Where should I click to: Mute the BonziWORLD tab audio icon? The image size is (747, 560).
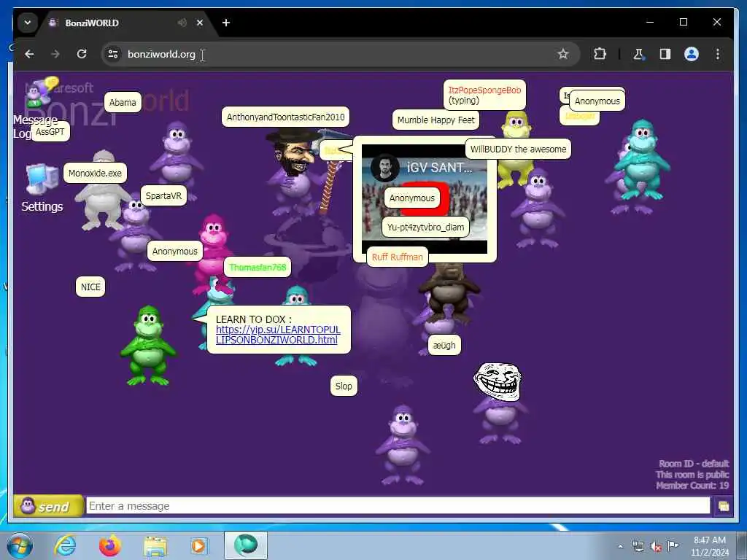point(182,23)
